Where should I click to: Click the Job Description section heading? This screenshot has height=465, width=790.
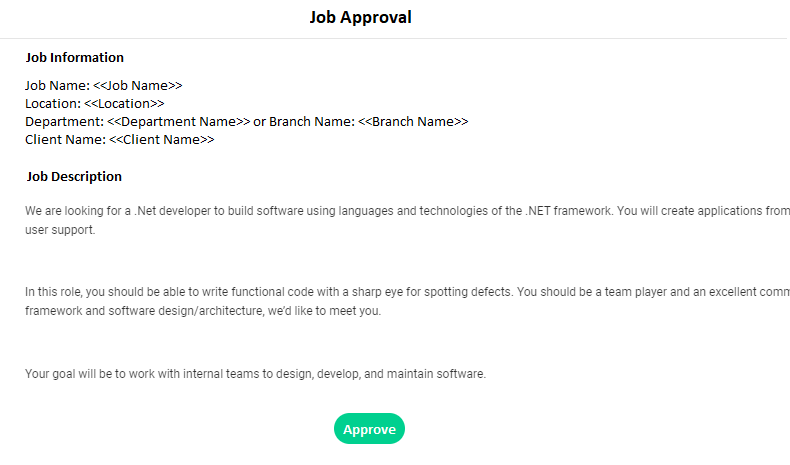tap(74, 176)
